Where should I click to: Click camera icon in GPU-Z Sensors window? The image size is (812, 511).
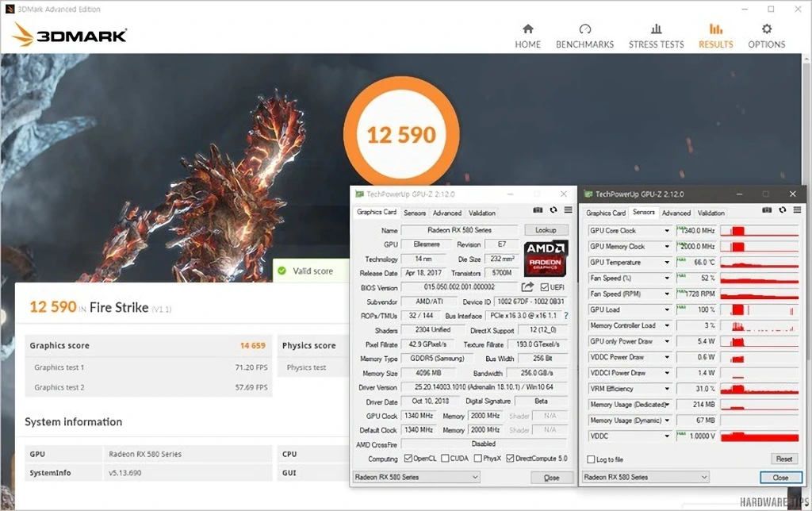(767, 210)
